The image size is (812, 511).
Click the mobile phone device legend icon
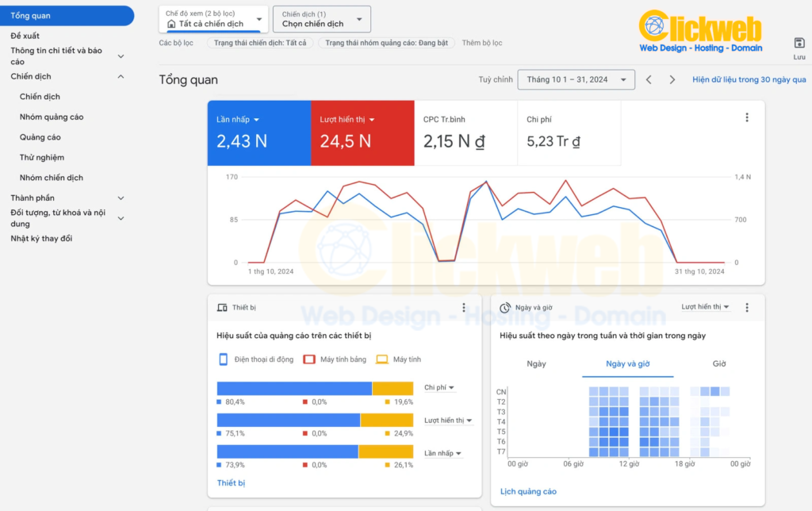tap(224, 359)
